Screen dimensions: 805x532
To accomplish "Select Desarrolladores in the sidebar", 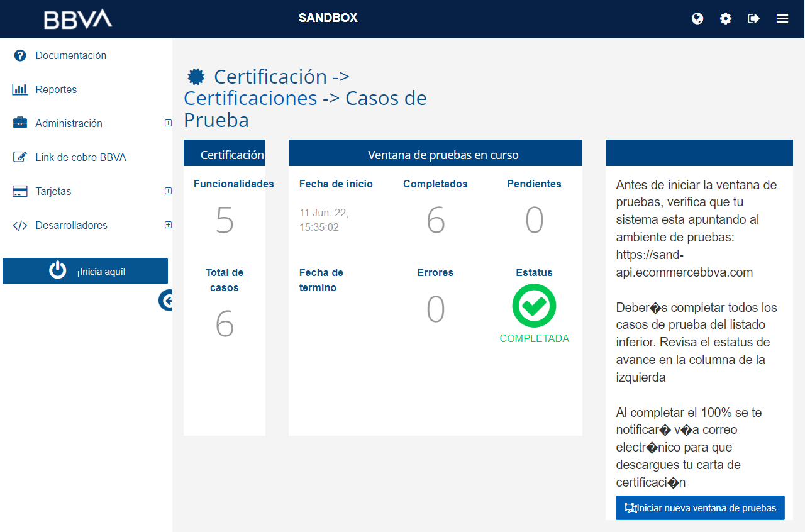I will click(71, 225).
